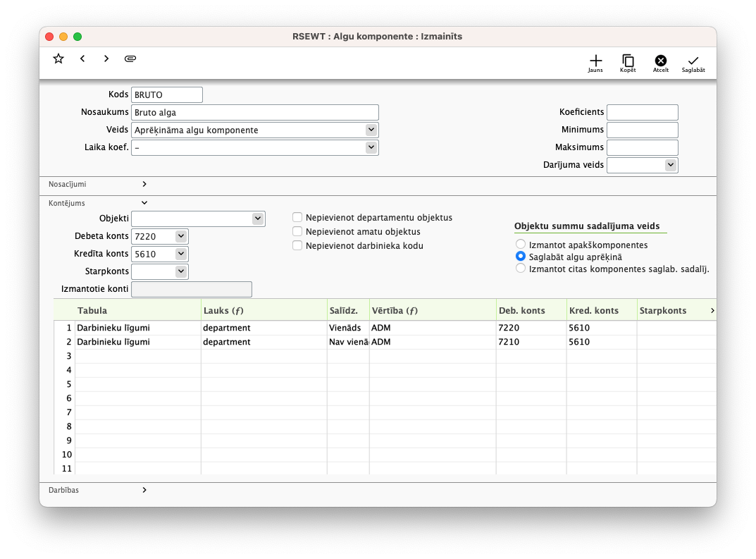This screenshot has height=559, width=756.
Task: Maximize window with green button
Action: pyautogui.click(x=77, y=37)
